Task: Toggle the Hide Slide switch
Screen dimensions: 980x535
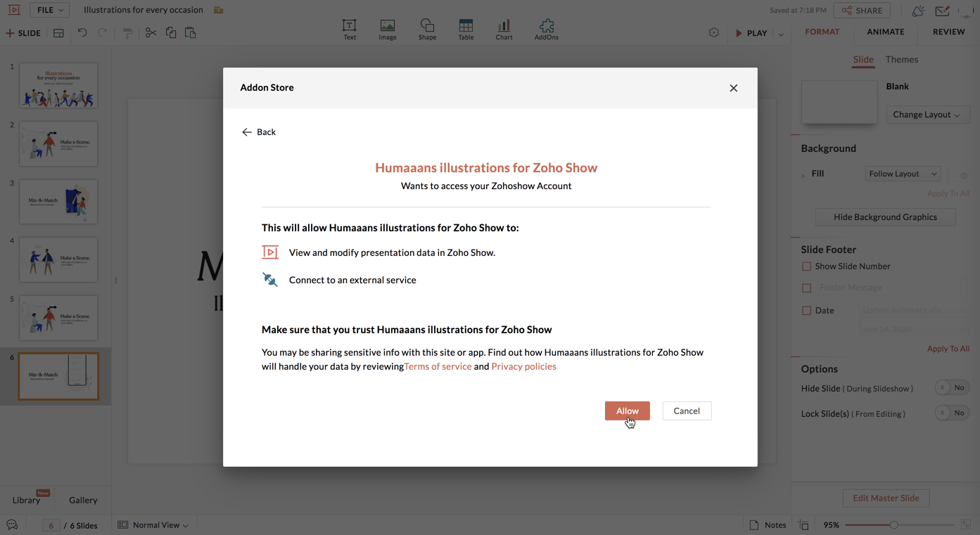Action: tap(952, 388)
